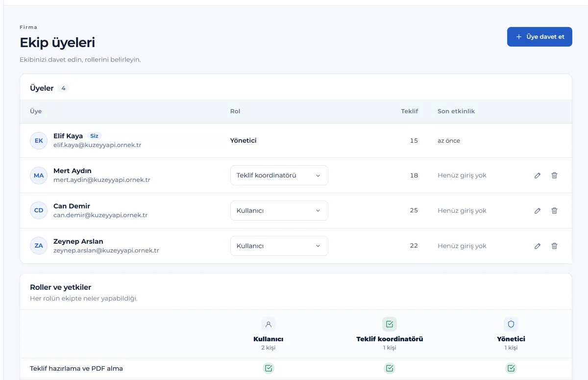The width and height of the screenshot is (588, 380).
Task: Delete Mert Aydın using trash icon
Action: point(554,176)
